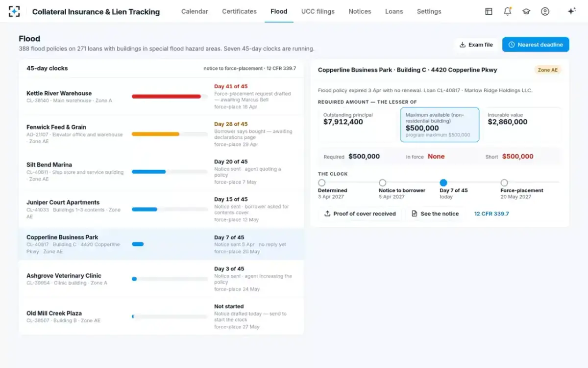Click Day 15 of 45 status

tap(231, 199)
